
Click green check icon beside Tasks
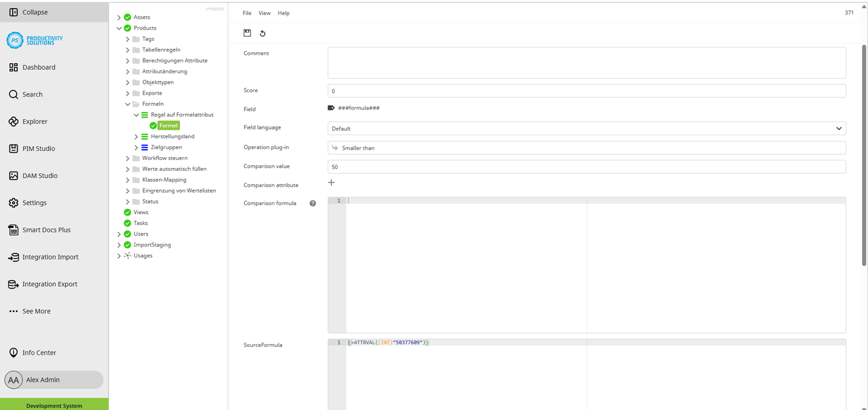coord(127,223)
